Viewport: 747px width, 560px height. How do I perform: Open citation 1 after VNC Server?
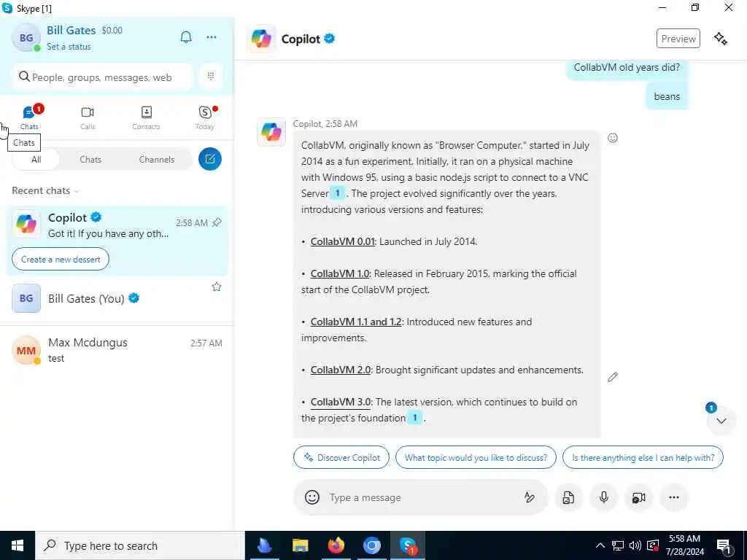337,193
